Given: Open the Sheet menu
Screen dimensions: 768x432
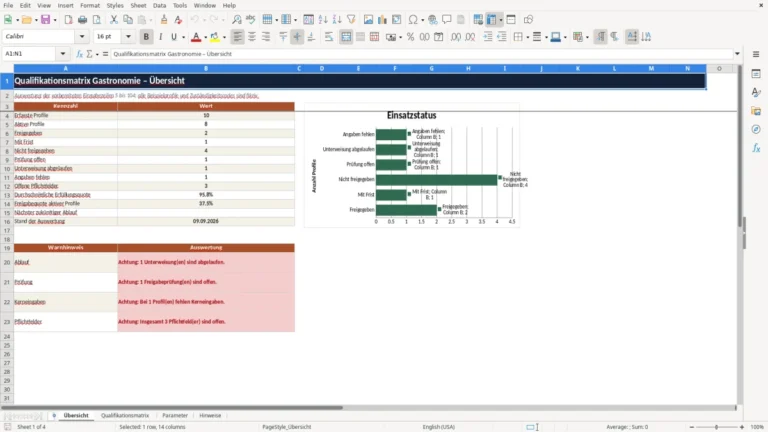Looking at the screenshot, I should point(138,5).
